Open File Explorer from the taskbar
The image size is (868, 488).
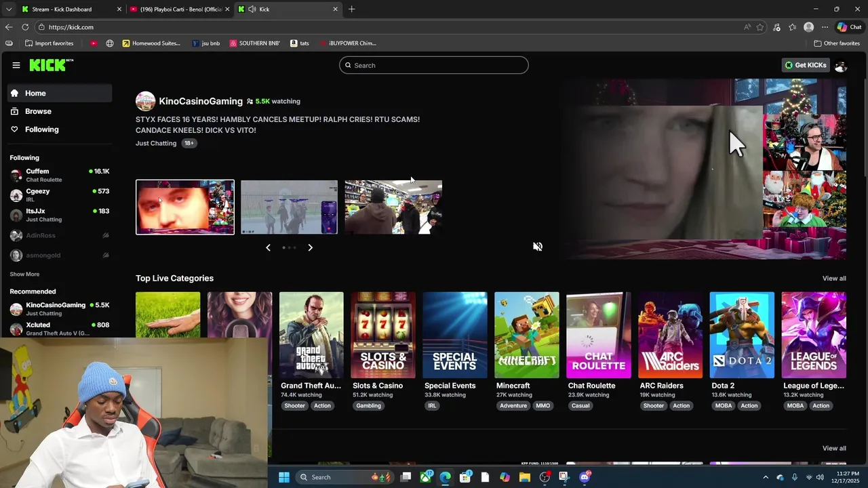point(524,477)
